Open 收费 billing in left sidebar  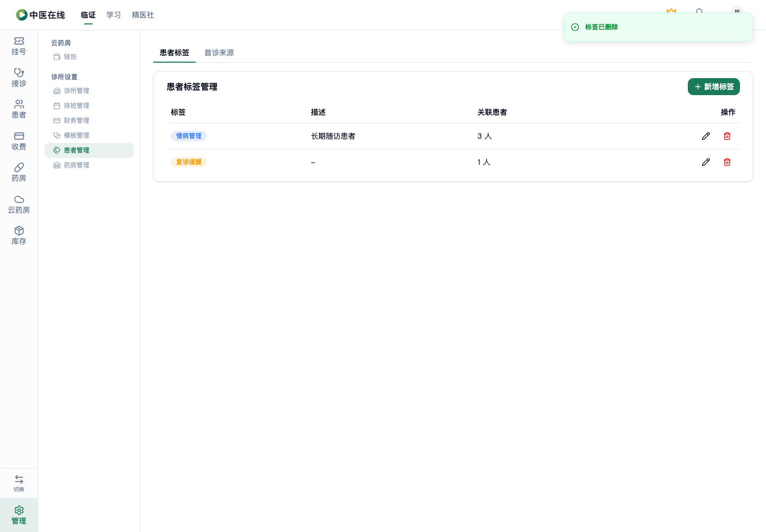pyautogui.click(x=19, y=141)
